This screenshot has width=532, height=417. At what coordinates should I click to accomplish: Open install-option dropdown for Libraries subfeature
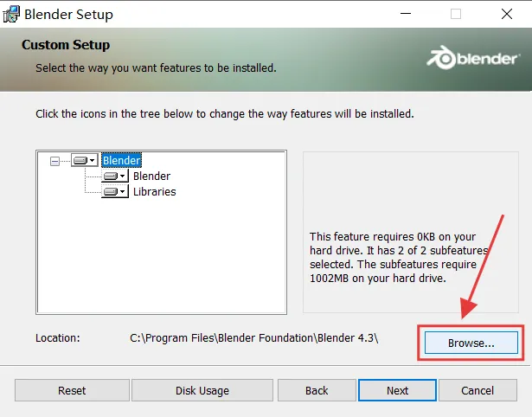(x=115, y=192)
